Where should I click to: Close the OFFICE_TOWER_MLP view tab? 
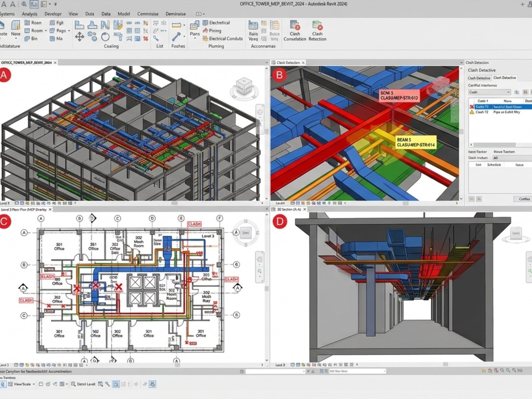tap(55, 63)
